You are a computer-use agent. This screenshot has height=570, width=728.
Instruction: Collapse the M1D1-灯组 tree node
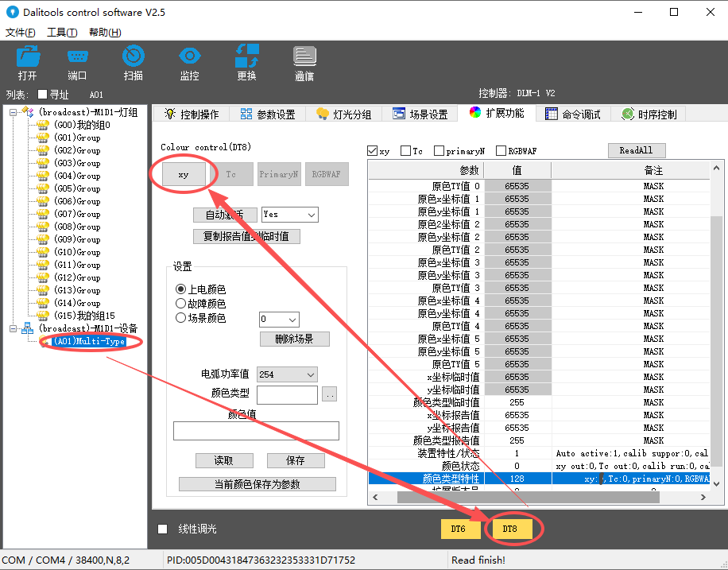point(14,113)
